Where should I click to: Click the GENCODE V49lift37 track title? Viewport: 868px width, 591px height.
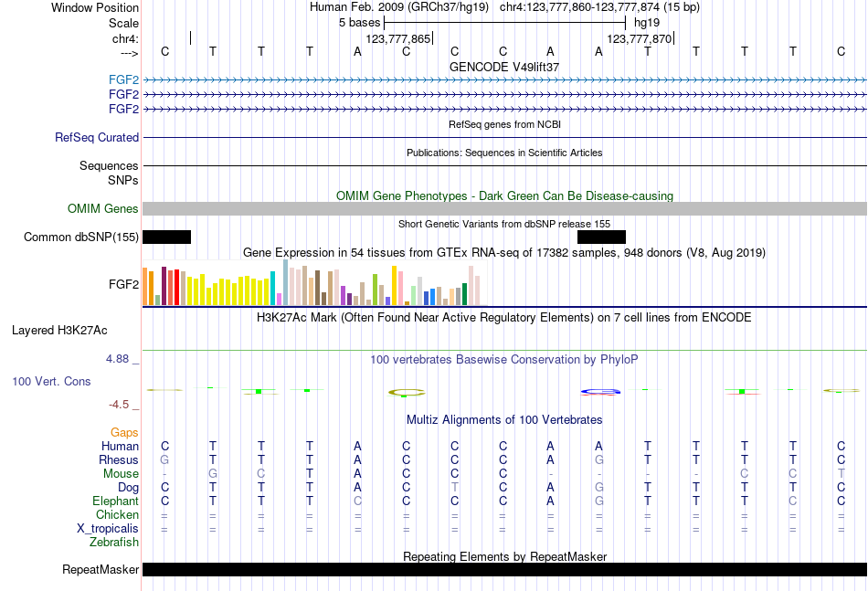(504, 67)
